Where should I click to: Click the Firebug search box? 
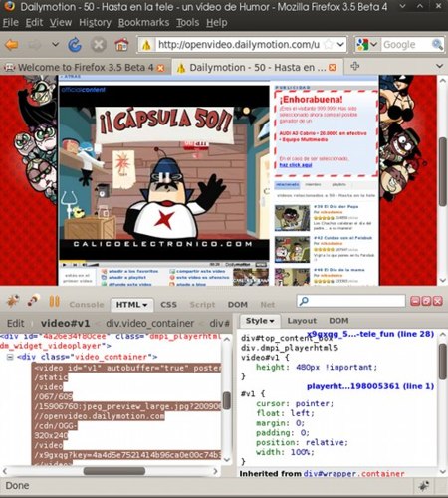(x=351, y=301)
